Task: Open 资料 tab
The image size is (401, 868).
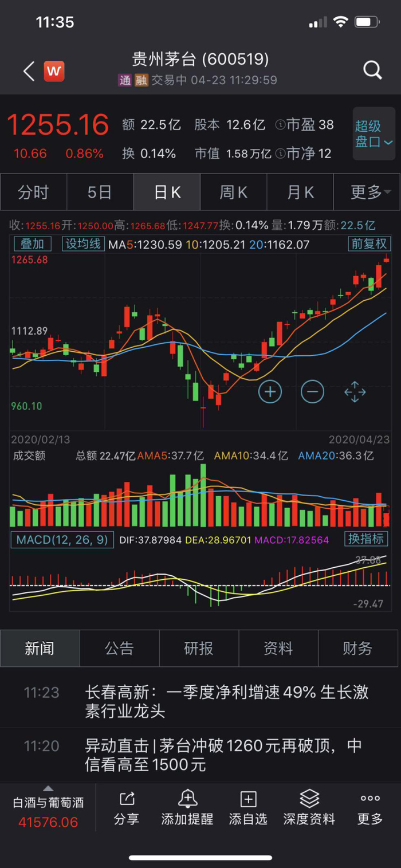Action: [x=278, y=649]
